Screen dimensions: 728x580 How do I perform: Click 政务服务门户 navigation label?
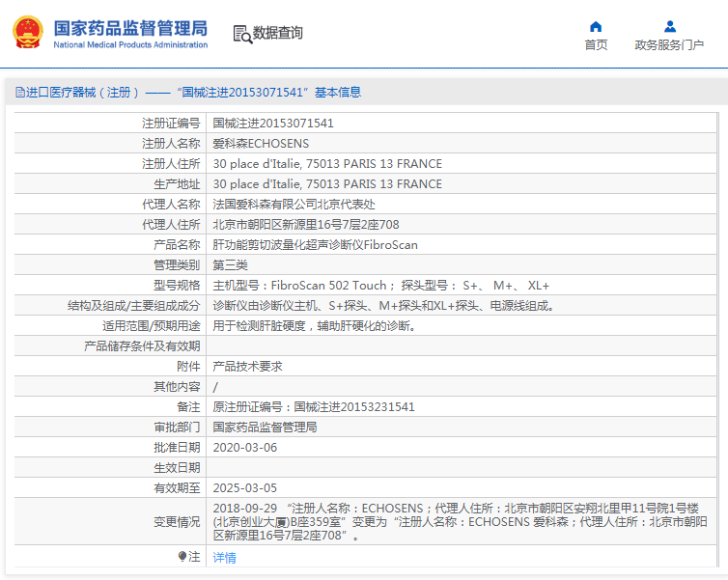(x=669, y=45)
